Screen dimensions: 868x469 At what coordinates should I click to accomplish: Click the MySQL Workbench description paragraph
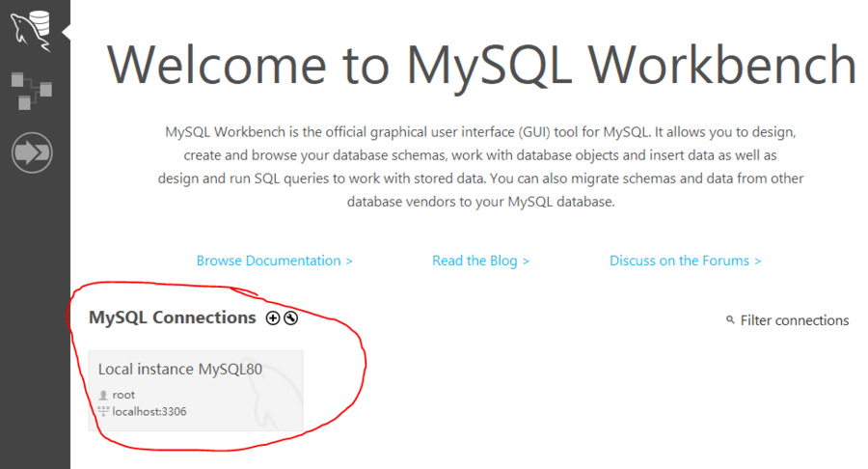click(480, 166)
